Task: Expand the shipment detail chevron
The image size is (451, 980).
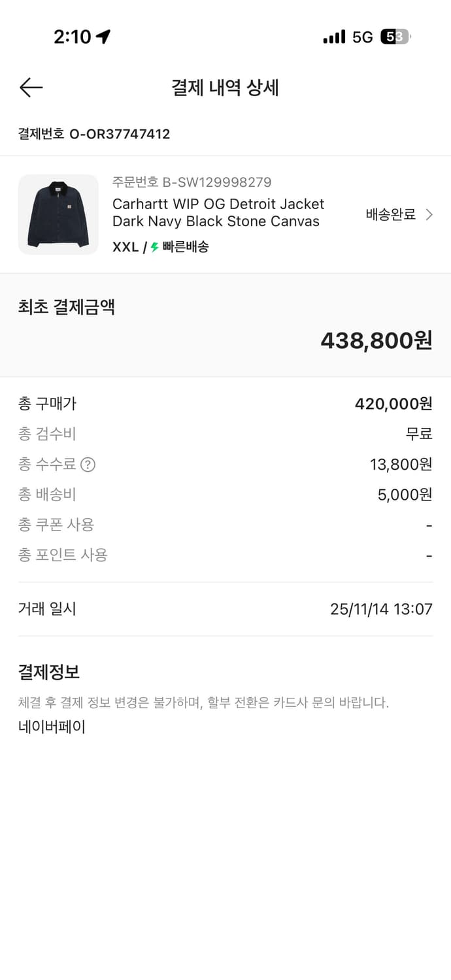Action: 429,214
